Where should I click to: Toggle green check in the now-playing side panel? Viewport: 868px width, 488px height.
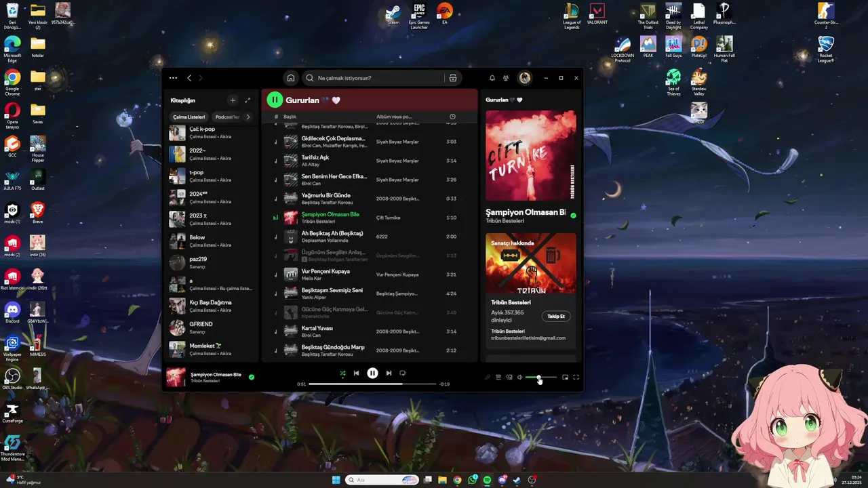[x=573, y=216]
